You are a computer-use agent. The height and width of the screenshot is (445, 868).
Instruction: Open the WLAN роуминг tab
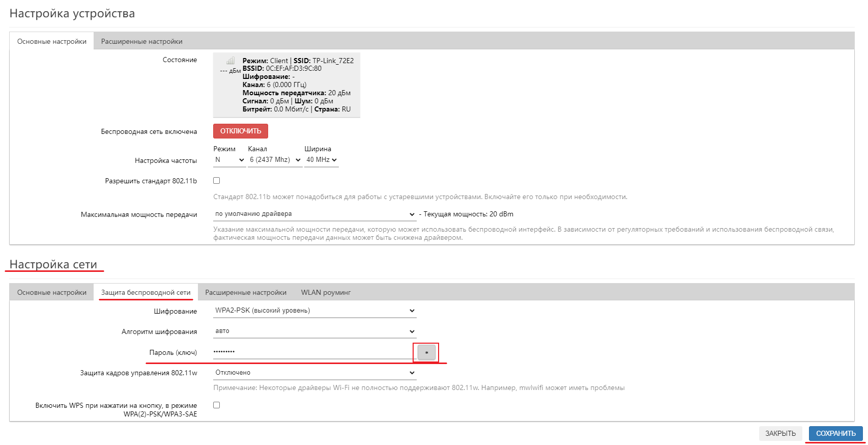[x=326, y=292]
